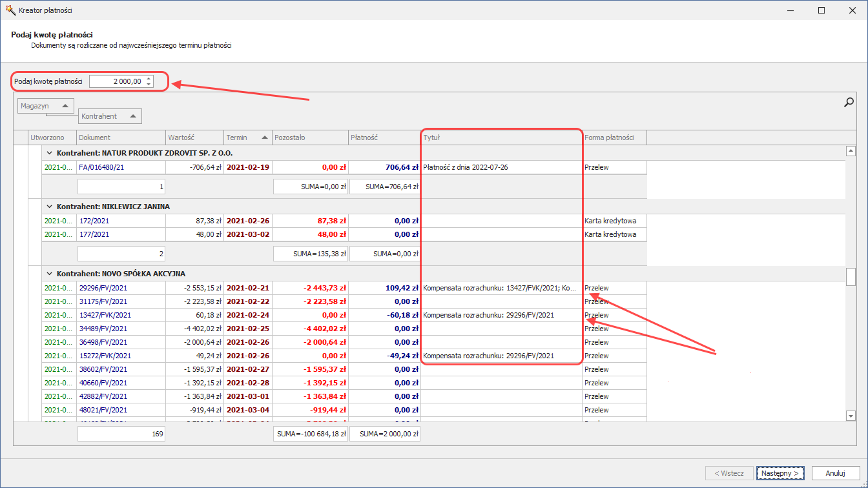Decrease payment amount with spinner down arrow
The image size is (868, 488).
149,84
